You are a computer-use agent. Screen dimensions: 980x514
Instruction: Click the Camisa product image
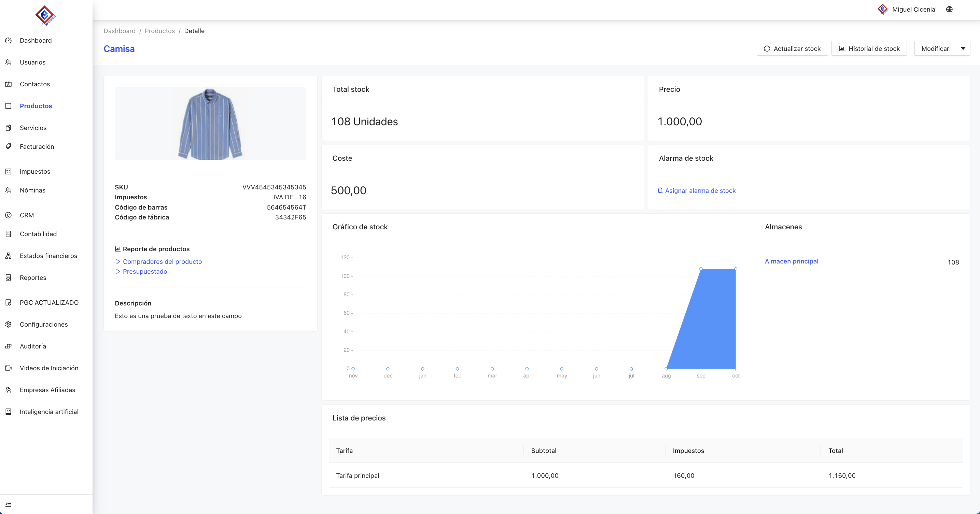[x=210, y=124]
